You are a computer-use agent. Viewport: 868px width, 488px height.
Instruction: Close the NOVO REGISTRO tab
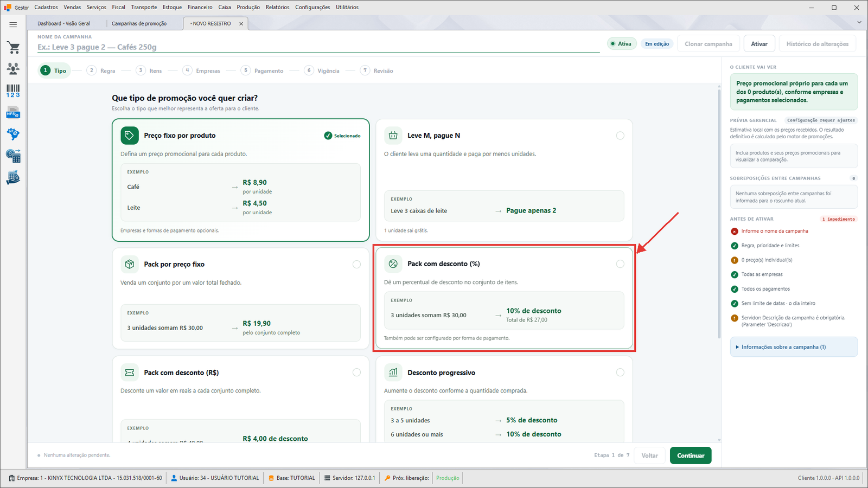click(x=241, y=24)
